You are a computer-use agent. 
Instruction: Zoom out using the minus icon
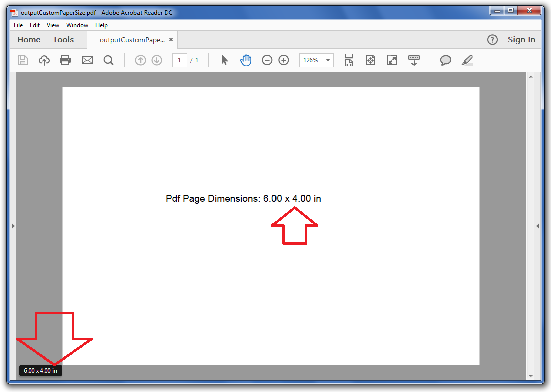click(267, 60)
